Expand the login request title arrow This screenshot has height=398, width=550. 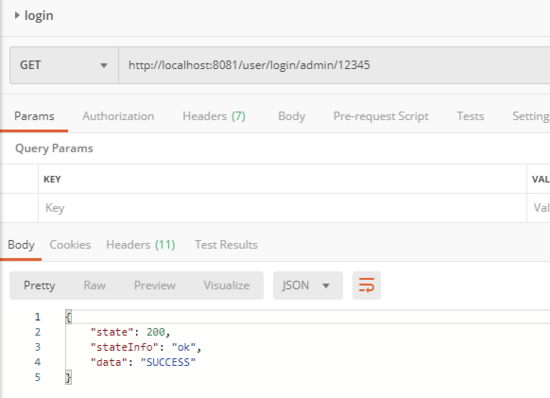(x=17, y=15)
